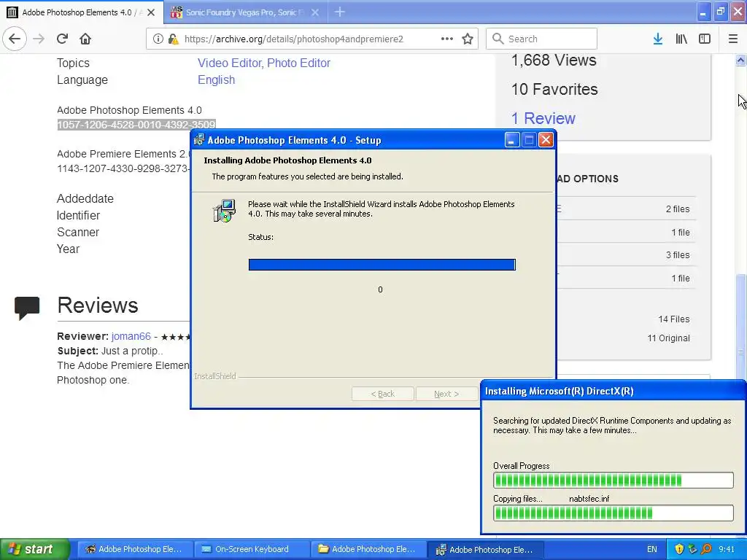Click the blue Setup status progress bar
The width and height of the screenshot is (747, 560).
pyautogui.click(x=382, y=265)
